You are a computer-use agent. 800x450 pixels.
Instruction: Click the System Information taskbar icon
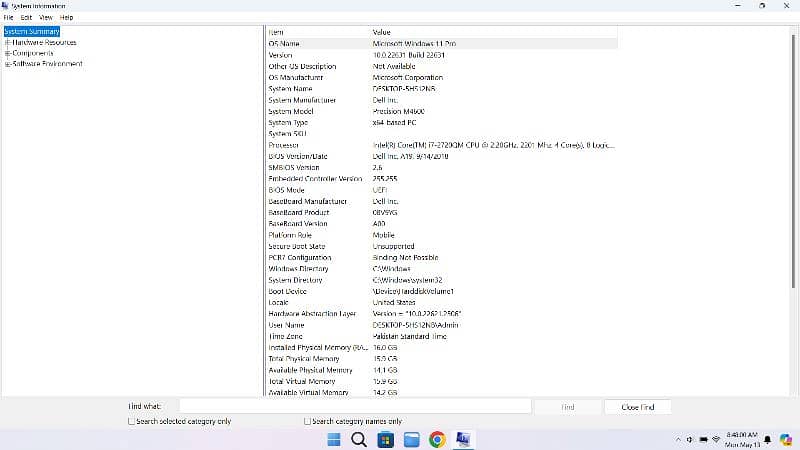coord(464,439)
